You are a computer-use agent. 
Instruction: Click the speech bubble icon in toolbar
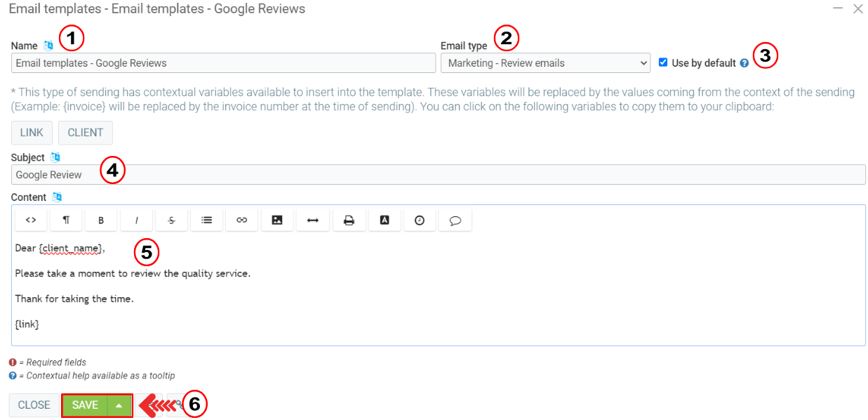click(455, 220)
